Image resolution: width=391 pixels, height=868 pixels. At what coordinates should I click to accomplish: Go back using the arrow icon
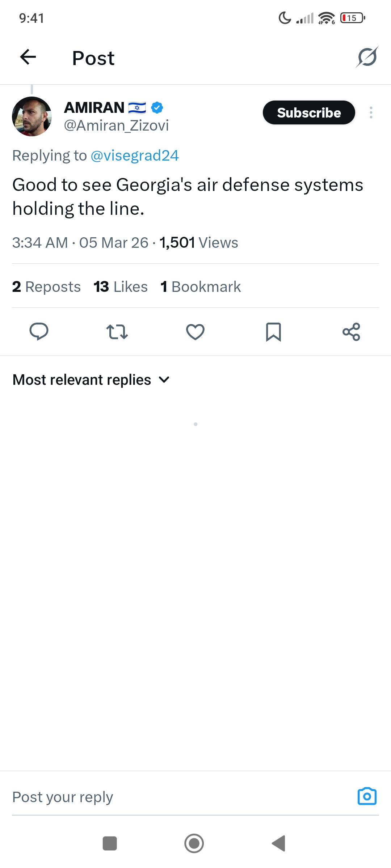coord(28,58)
